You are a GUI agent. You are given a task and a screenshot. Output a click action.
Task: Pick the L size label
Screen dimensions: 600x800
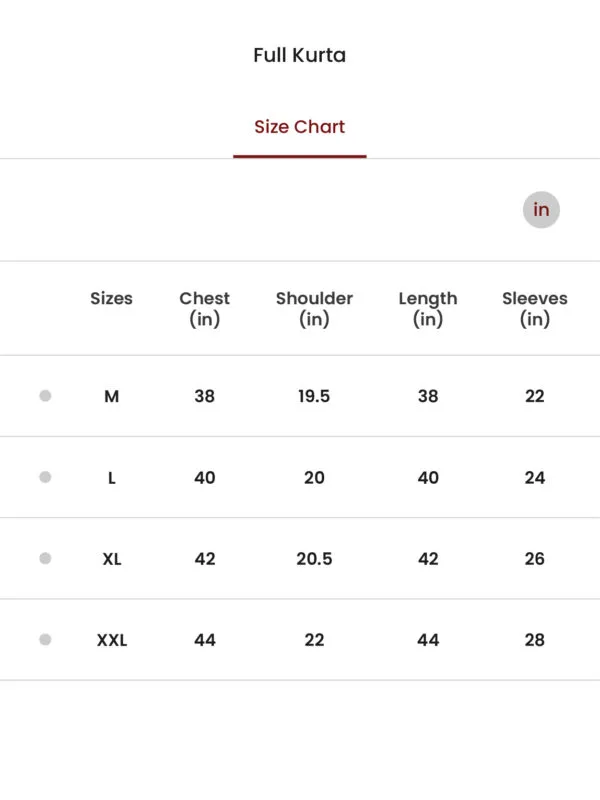coord(112,478)
